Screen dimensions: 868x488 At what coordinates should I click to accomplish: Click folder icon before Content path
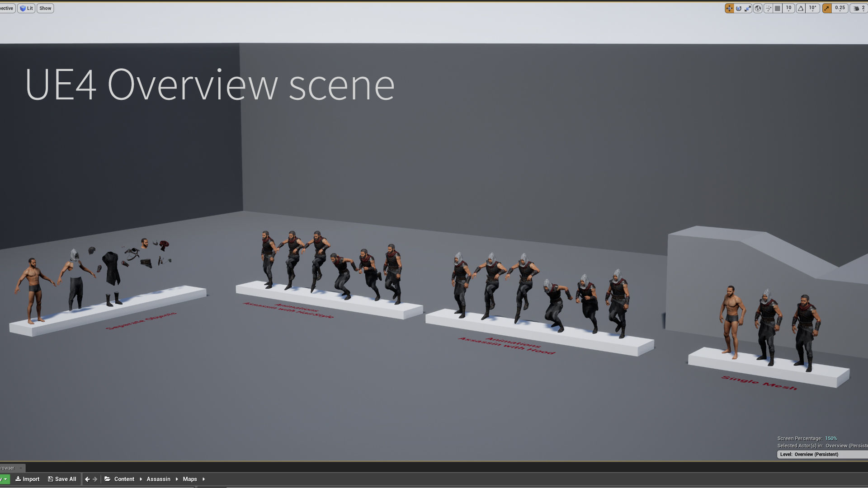[108, 479]
